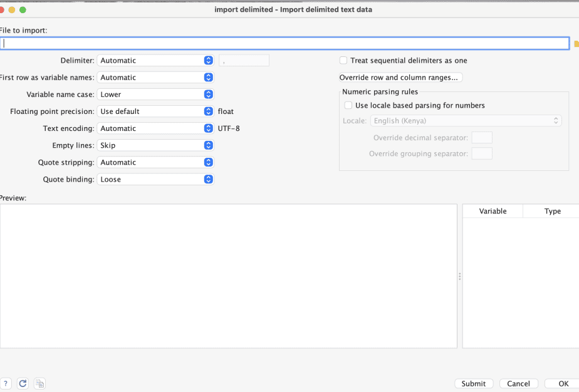Expand First row as variable names dropdown

click(x=155, y=78)
